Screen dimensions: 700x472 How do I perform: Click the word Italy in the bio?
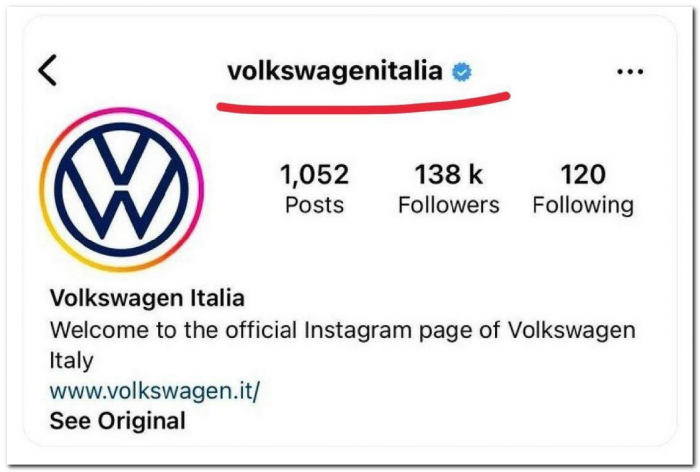click(x=71, y=361)
